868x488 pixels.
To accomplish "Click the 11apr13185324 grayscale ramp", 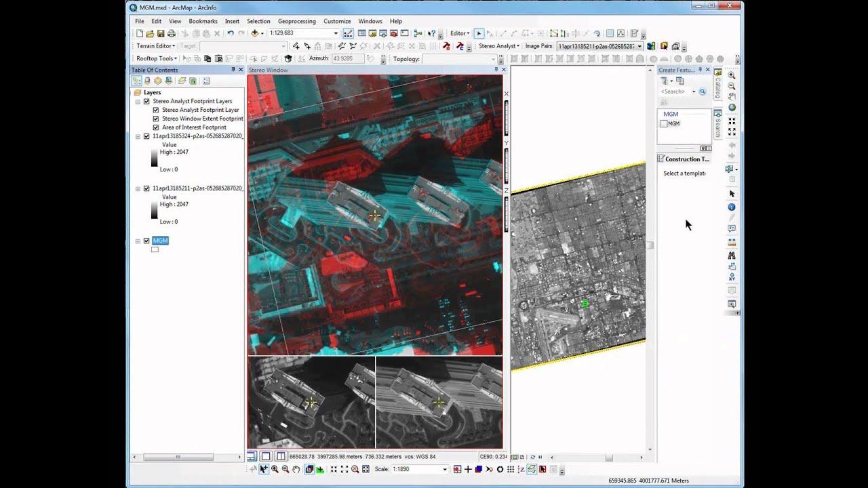I will 154,157.
